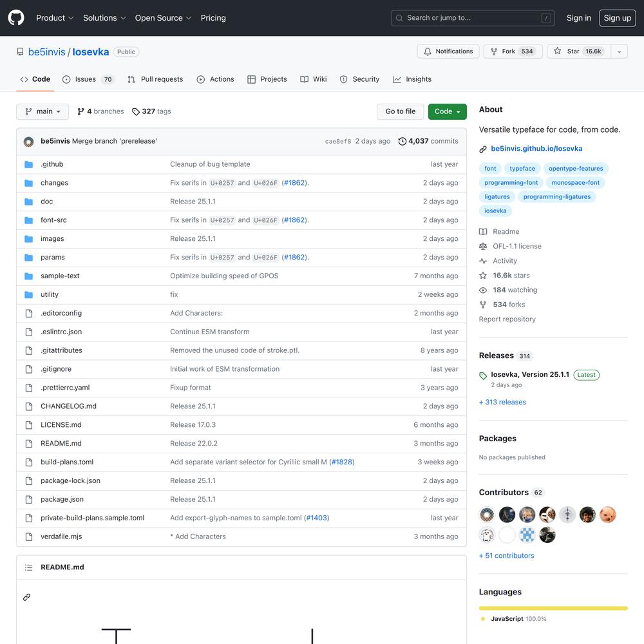The image size is (644, 644).
Task: Open the Open Source dropdown menu
Action: [x=163, y=18]
